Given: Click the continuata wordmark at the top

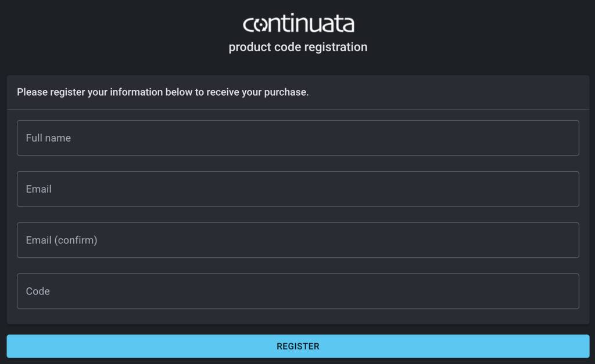Looking at the screenshot, I should pyautogui.click(x=297, y=24).
